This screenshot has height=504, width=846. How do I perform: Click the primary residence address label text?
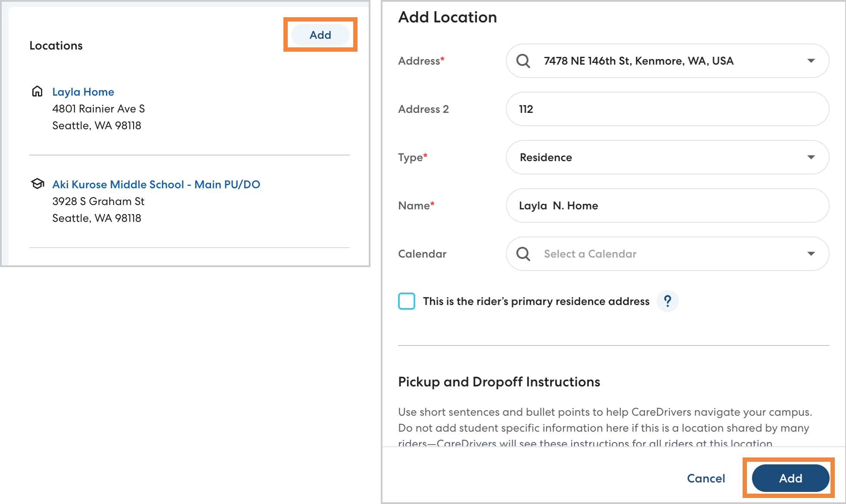pyautogui.click(x=536, y=301)
